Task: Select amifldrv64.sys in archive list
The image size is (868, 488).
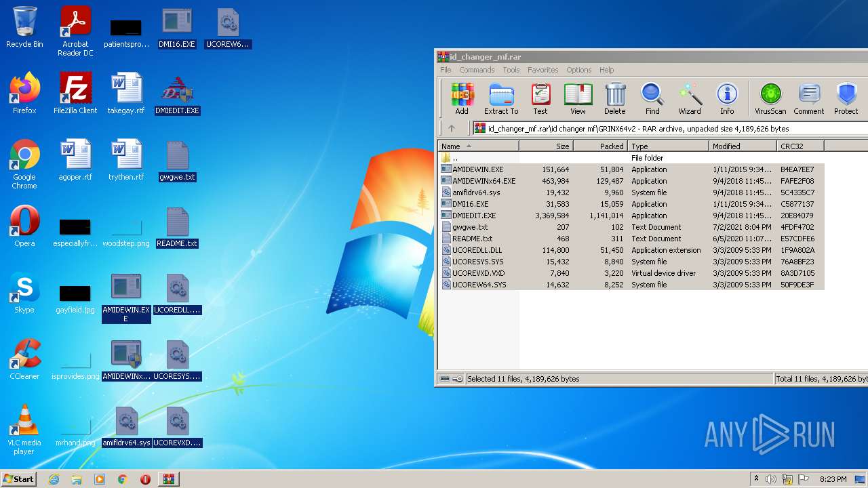Action: pos(631,192)
